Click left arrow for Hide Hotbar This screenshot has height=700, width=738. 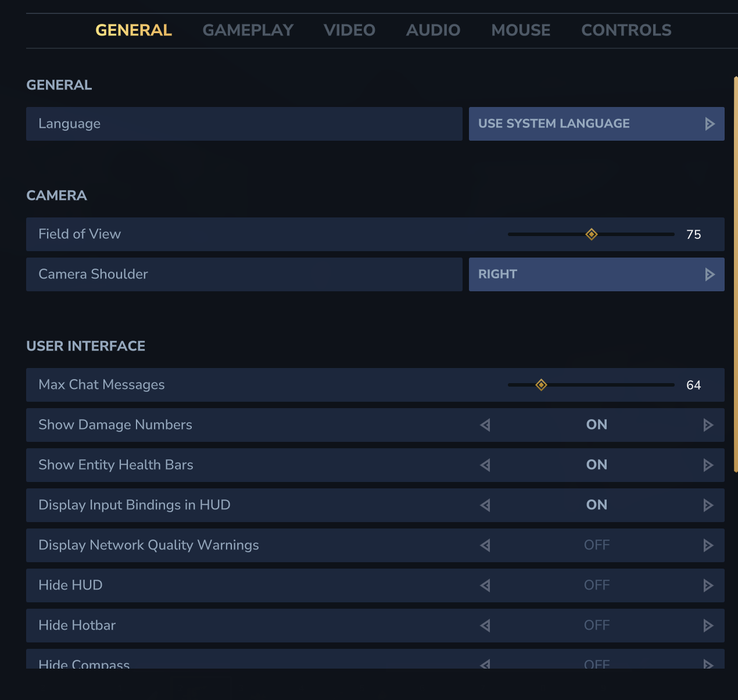(485, 626)
